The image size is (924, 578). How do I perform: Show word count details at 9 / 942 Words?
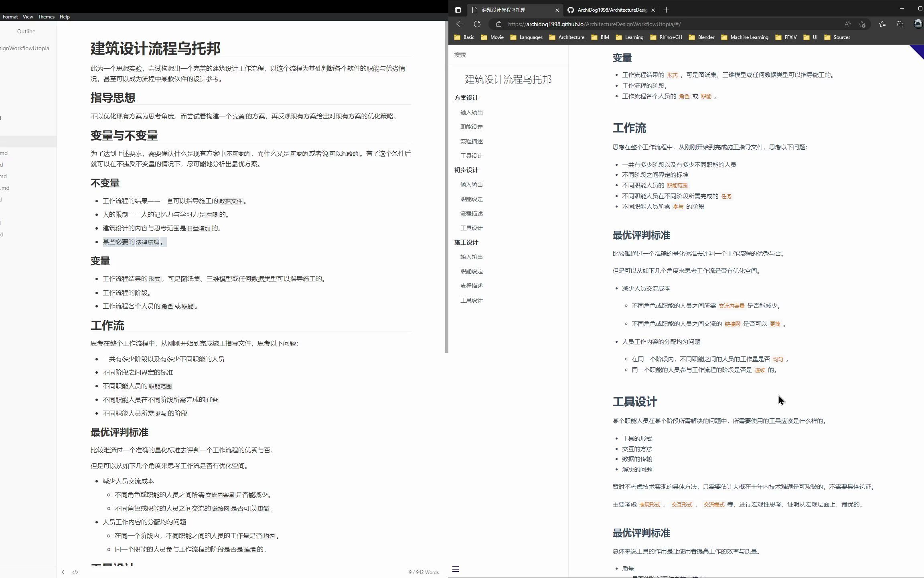[x=423, y=572]
